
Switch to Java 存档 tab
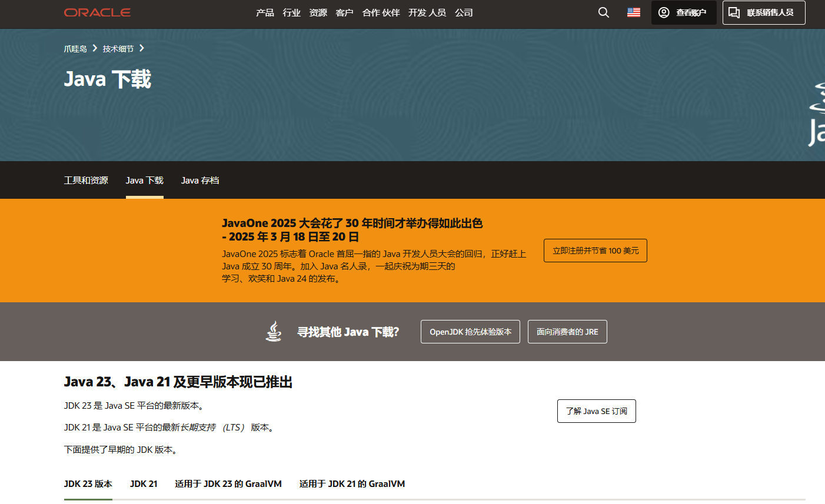coord(200,181)
